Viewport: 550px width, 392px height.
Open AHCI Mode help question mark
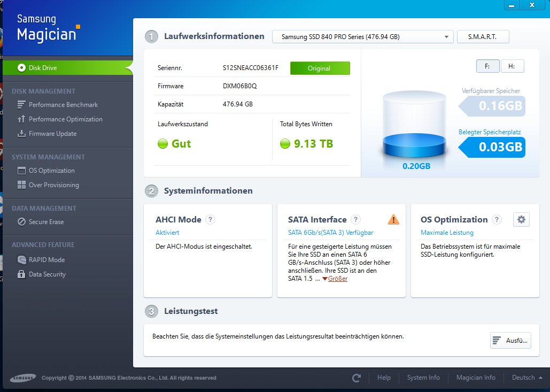point(210,220)
